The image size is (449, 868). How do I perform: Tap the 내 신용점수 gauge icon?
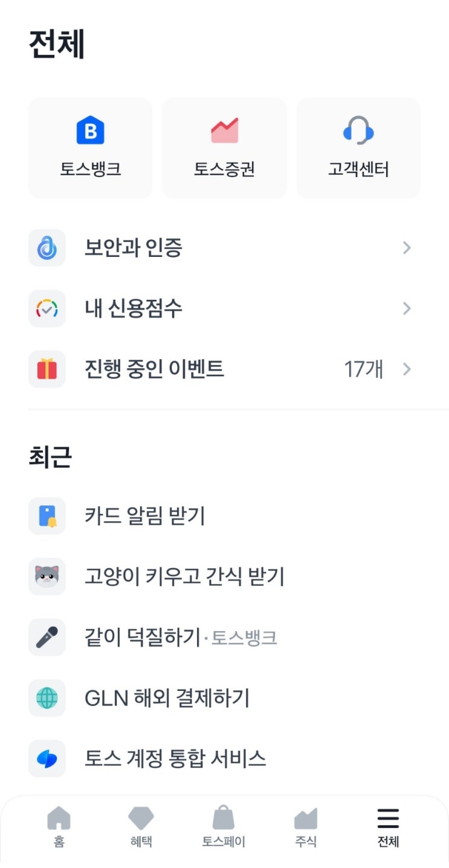pos(47,308)
